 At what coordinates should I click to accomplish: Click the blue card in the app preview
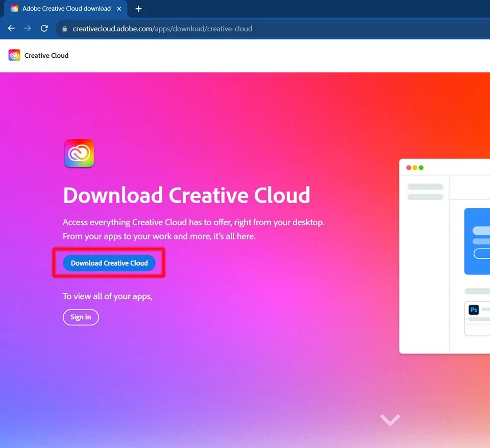click(x=477, y=241)
